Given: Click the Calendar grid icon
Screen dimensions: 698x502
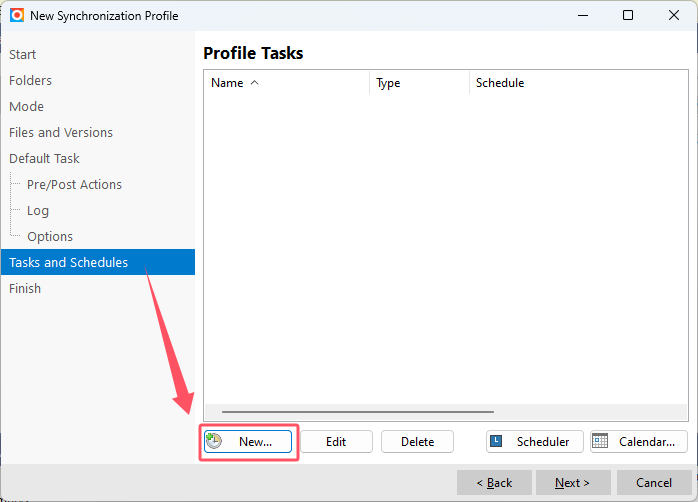Looking at the screenshot, I should [x=601, y=441].
